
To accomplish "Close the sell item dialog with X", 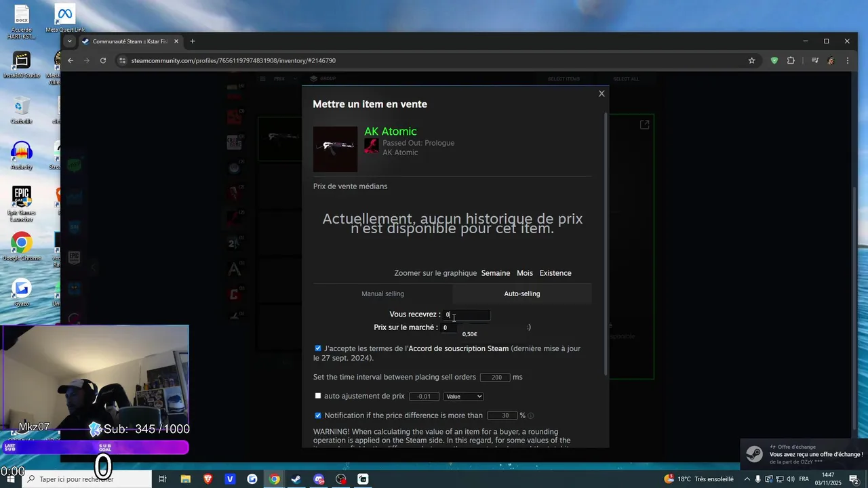I will coord(601,94).
